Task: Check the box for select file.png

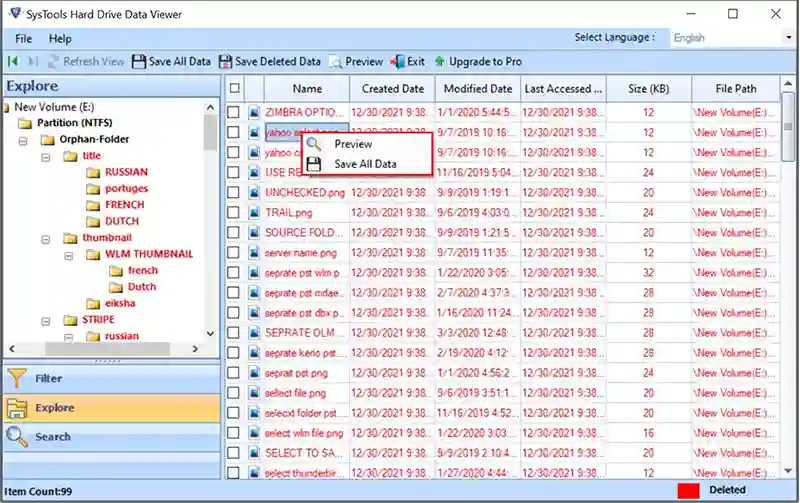Action: (233, 393)
